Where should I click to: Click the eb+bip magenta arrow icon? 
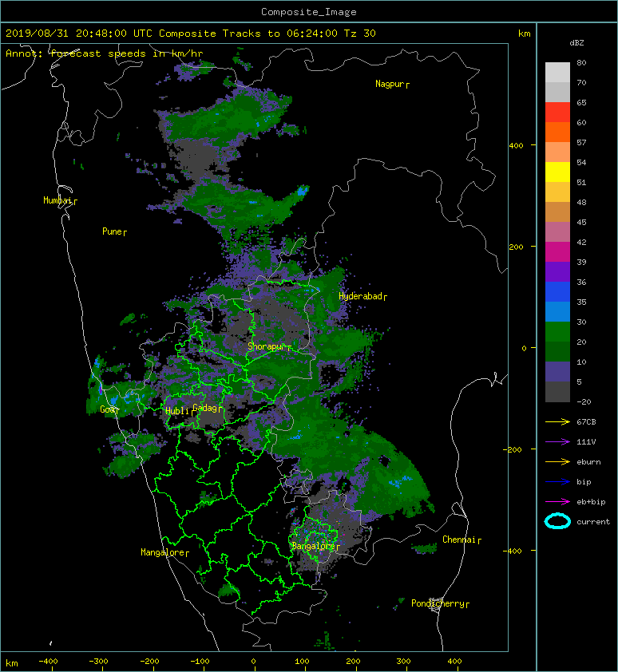(x=557, y=501)
